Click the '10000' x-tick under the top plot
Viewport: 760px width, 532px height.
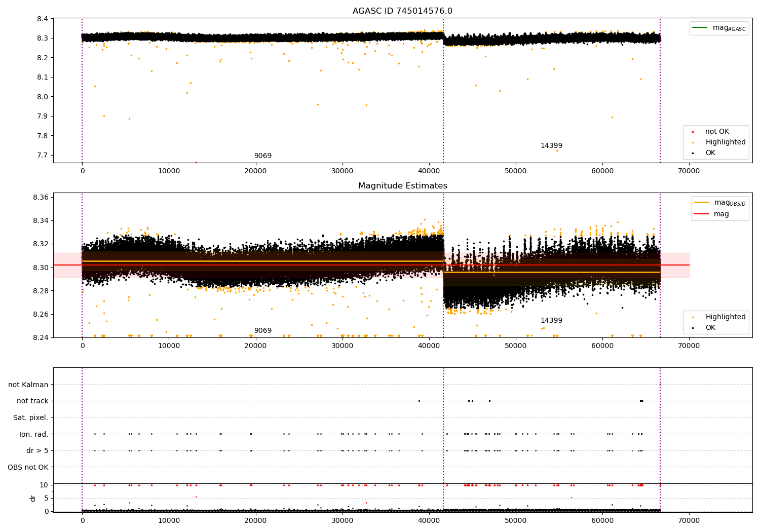169,171
